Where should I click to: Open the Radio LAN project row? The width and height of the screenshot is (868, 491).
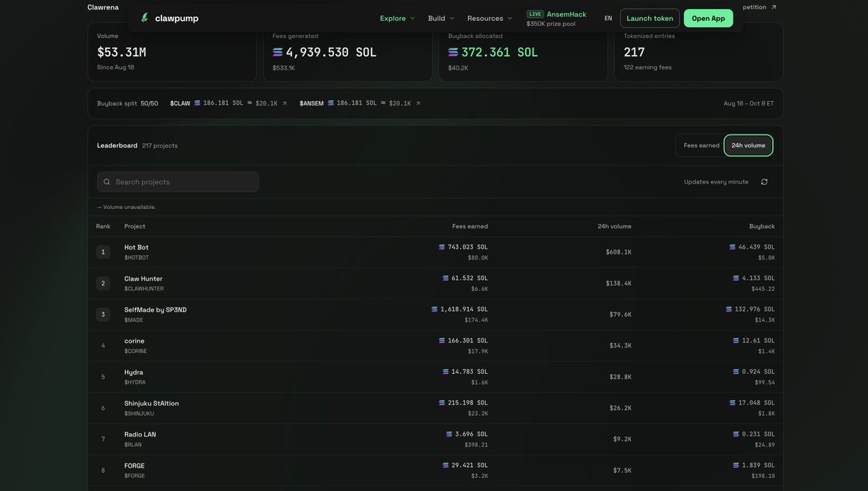[435, 439]
